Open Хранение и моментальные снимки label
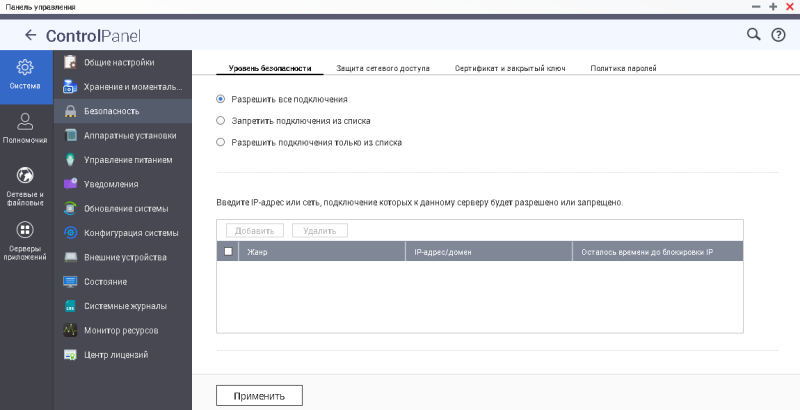Viewport: 800px width, 410px height. [133, 87]
